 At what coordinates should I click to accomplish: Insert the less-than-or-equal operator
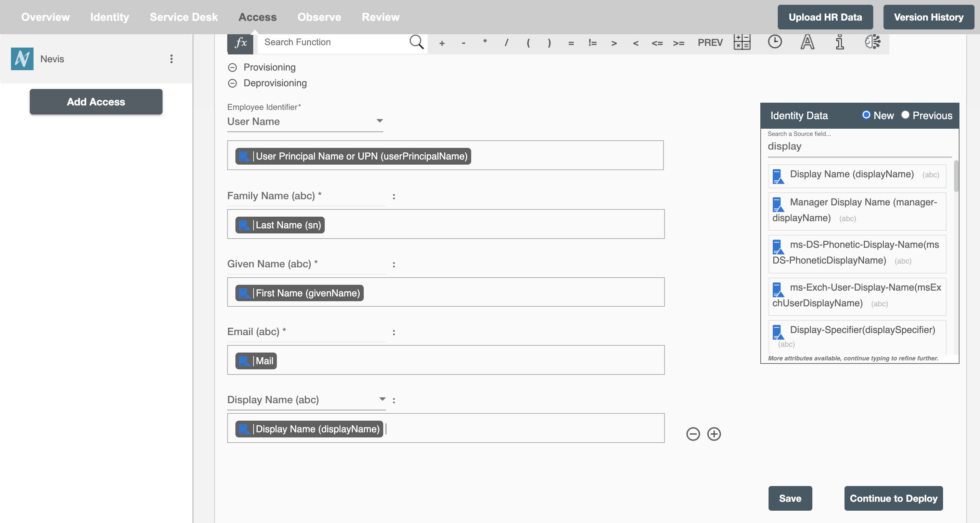point(657,43)
